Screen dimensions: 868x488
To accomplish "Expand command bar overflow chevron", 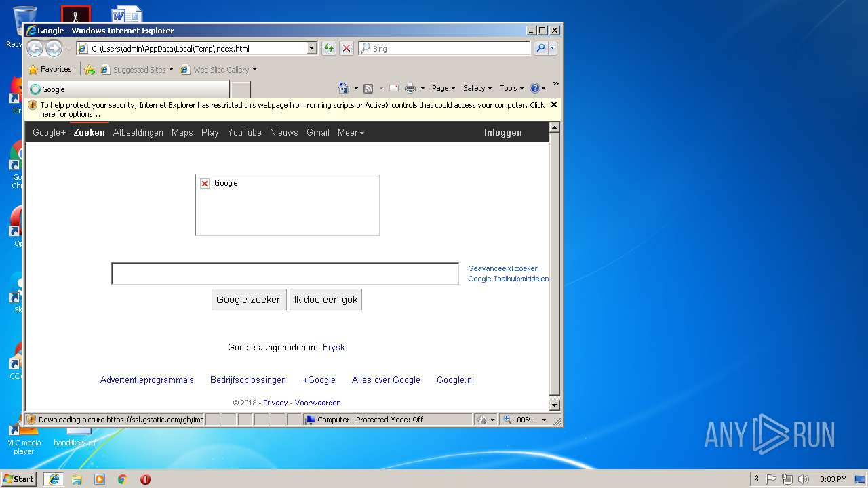I will 555,85.
